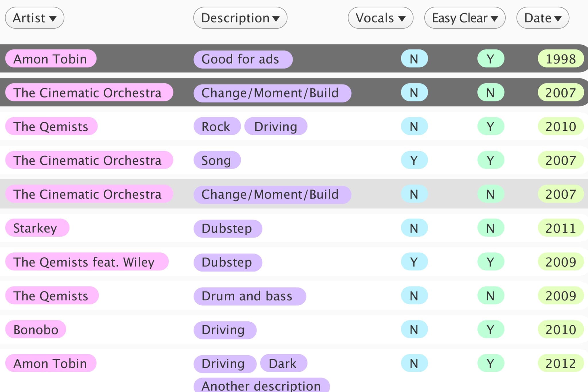This screenshot has height=392, width=588.
Task: Select 'The Qemists feat. Wiley' artist tag
Action: (x=86, y=262)
